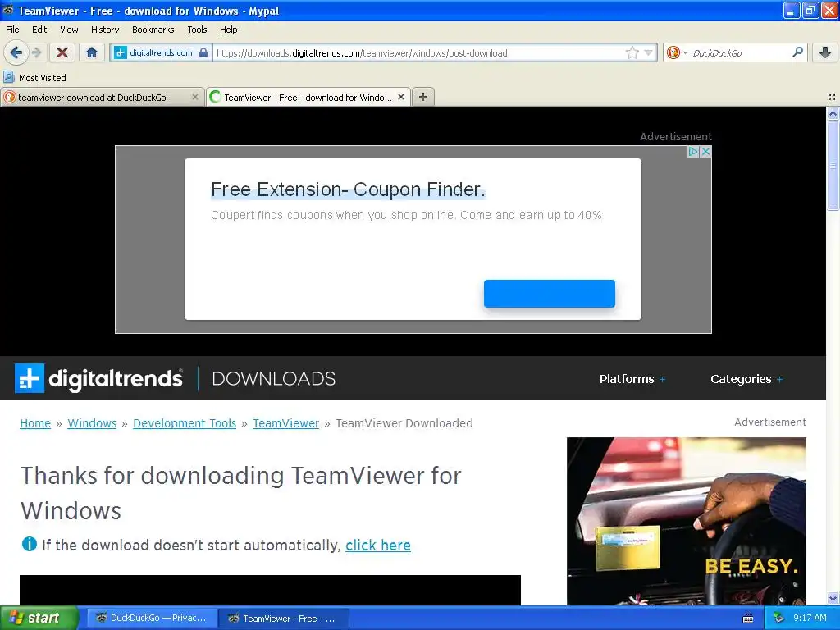Image resolution: width=840 pixels, height=630 pixels.
Task: Click the vertical scrollbar thumb
Action: [833, 165]
